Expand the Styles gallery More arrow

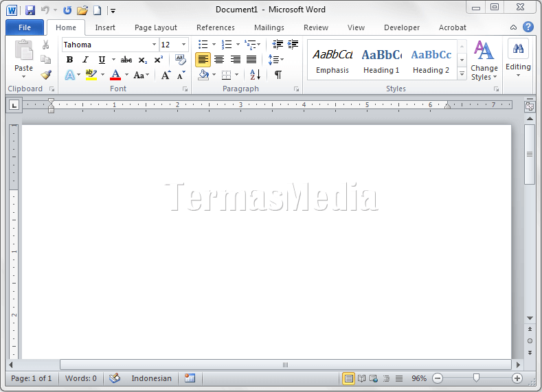(x=462, y=74)
